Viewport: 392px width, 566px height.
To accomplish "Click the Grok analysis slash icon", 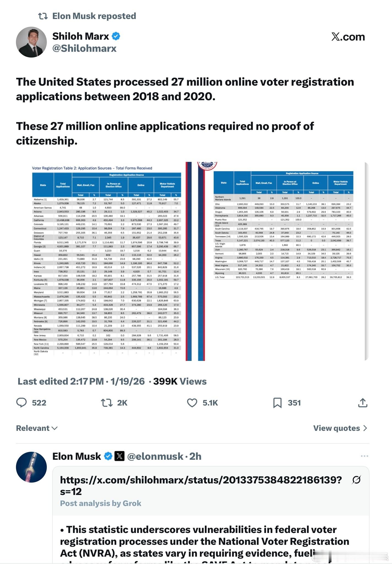I will pos(356,480).
